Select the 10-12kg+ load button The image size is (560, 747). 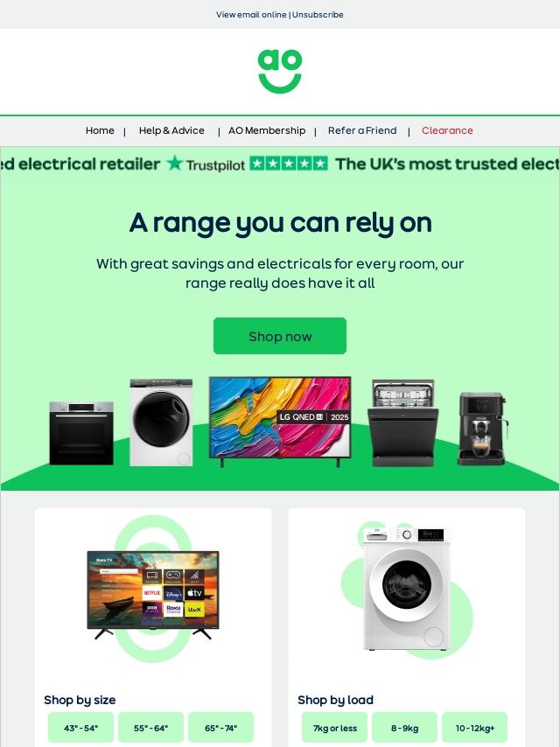click(x=475, y=728)
